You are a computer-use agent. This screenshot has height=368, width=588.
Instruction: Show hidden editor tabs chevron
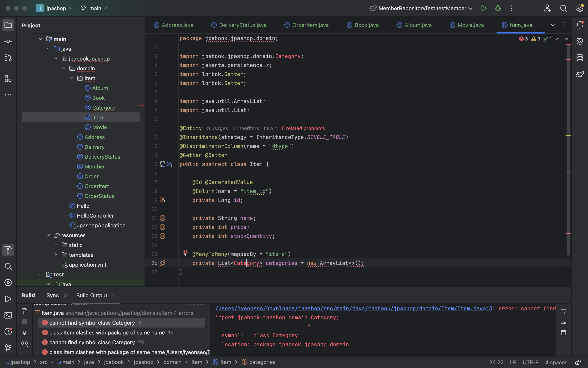pyautogui.click(x=553, y=25)
